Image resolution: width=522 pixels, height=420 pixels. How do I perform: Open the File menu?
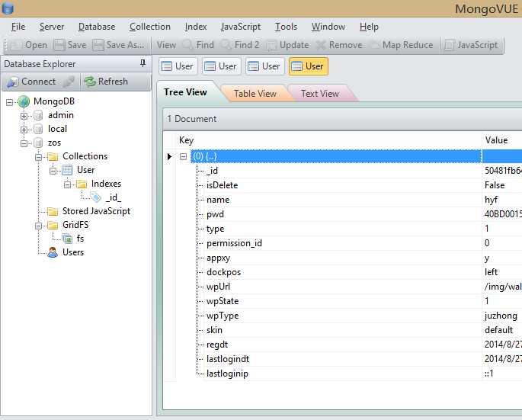coord(18,27)
